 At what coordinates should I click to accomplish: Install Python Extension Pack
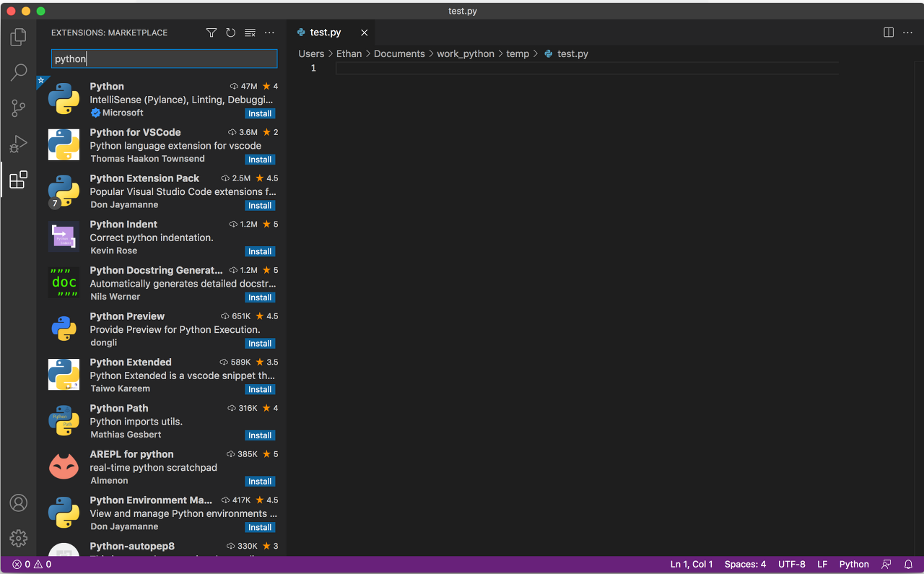(x=260, y=206)
